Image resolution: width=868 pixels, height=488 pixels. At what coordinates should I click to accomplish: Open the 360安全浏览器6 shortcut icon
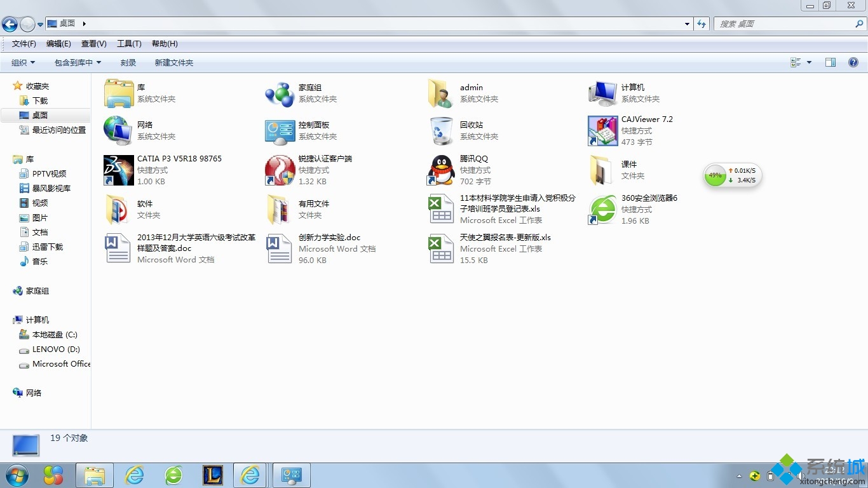pos(602,210)
